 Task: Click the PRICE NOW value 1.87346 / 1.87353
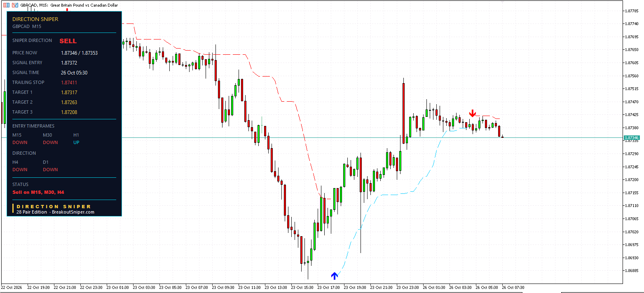[79, 53]
